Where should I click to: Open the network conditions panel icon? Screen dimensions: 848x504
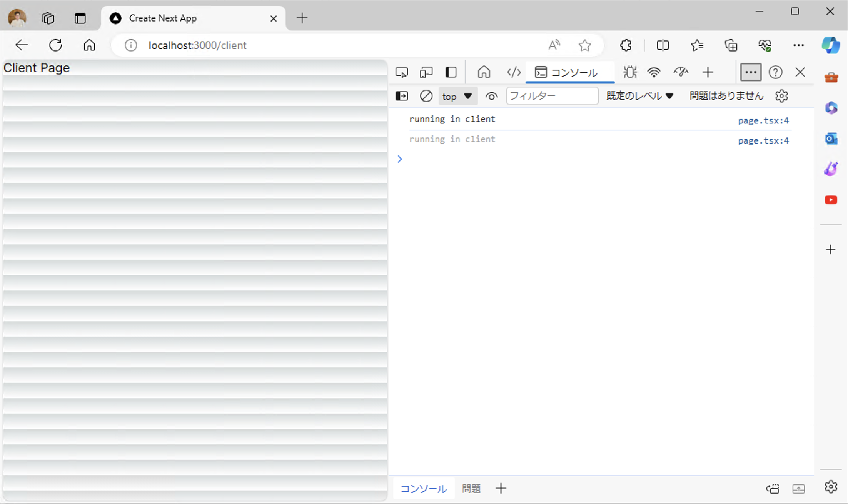click(654, 72)
